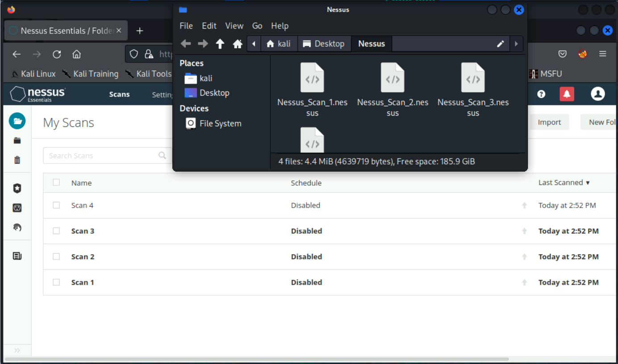Open the Nessus help question mark icon
The image size is (618, 364).
click(541, 94)
